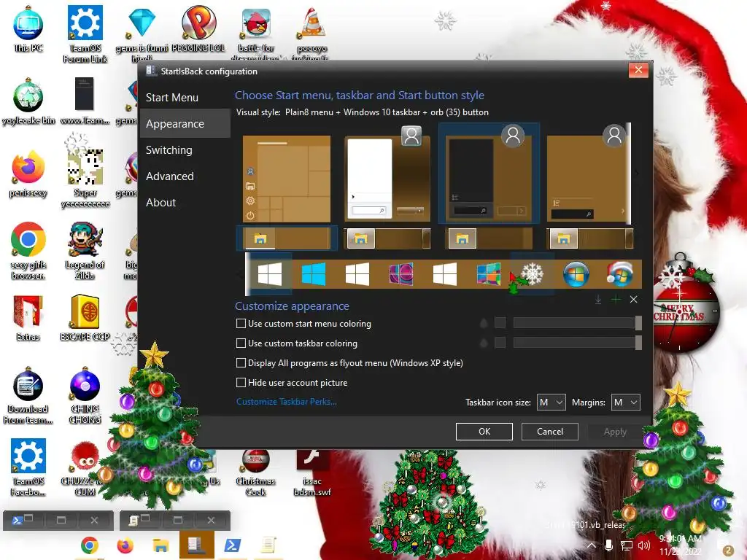Image resolution: width=747 pixels, height=560 pixels.
Task: Open the Taskbar icon size dropdown
Action: tap(551, 402)
